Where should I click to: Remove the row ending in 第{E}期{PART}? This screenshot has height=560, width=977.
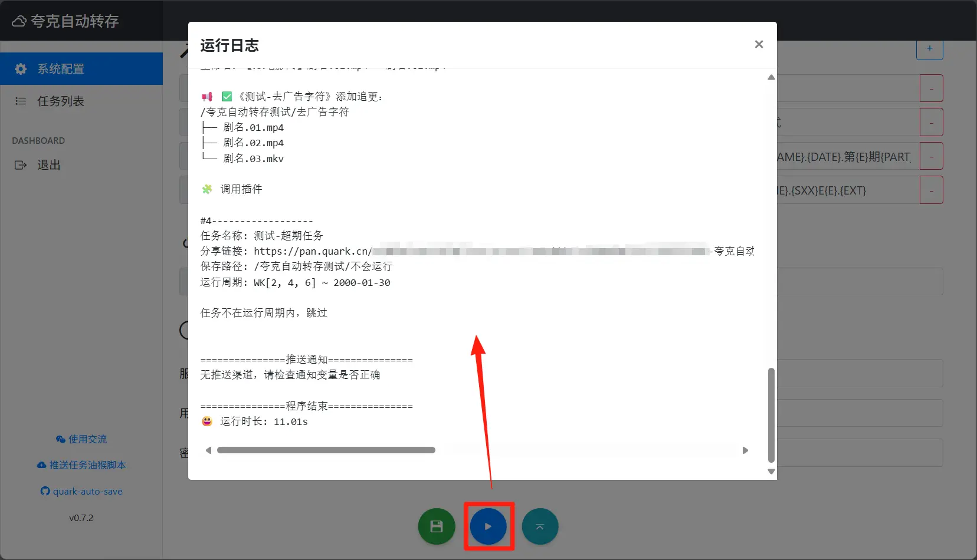pyautogui.click(x=931, y=157)
